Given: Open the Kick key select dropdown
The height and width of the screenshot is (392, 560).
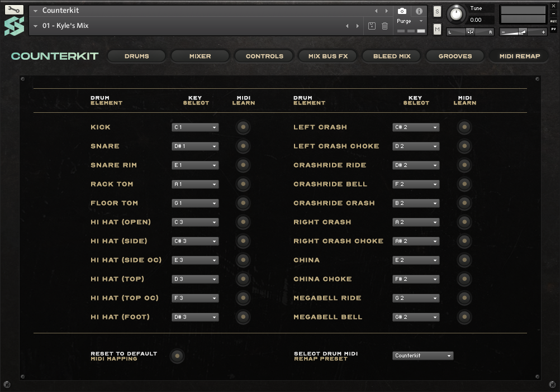Looking at the screenshot, I should point(195,127).
